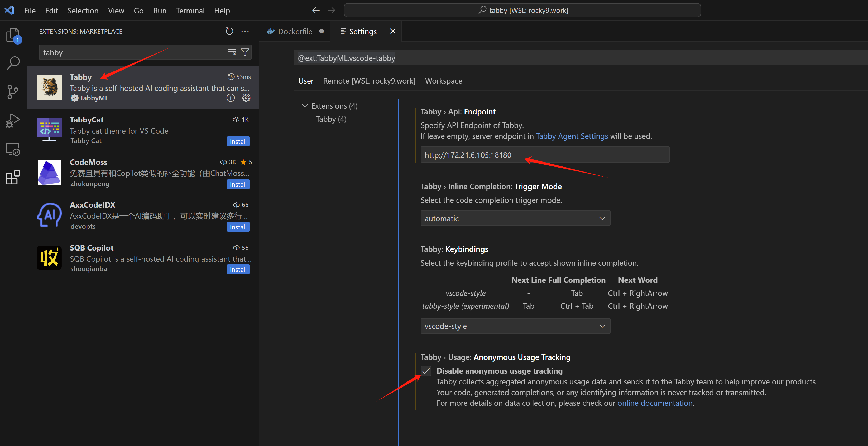This screenshot has height=446, width=868.
Task: Open the Trigger Mode automatic dropdown
Action: (x=515, y=218)
